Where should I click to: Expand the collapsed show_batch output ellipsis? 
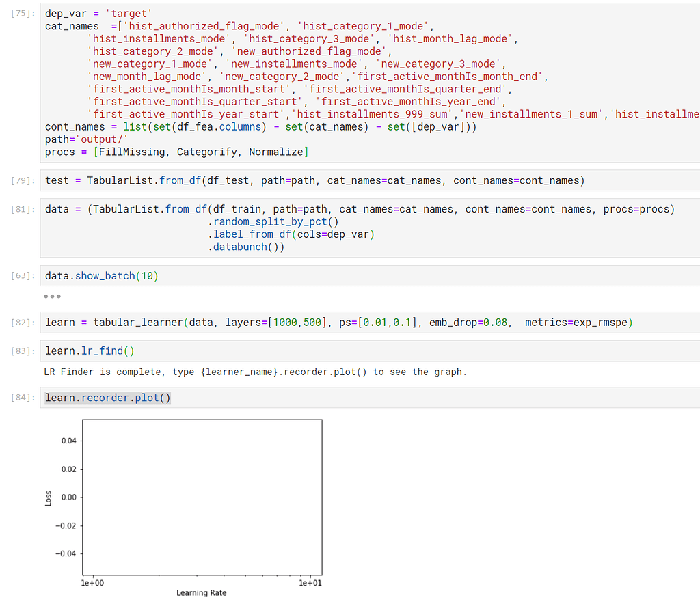click(52, 296)
